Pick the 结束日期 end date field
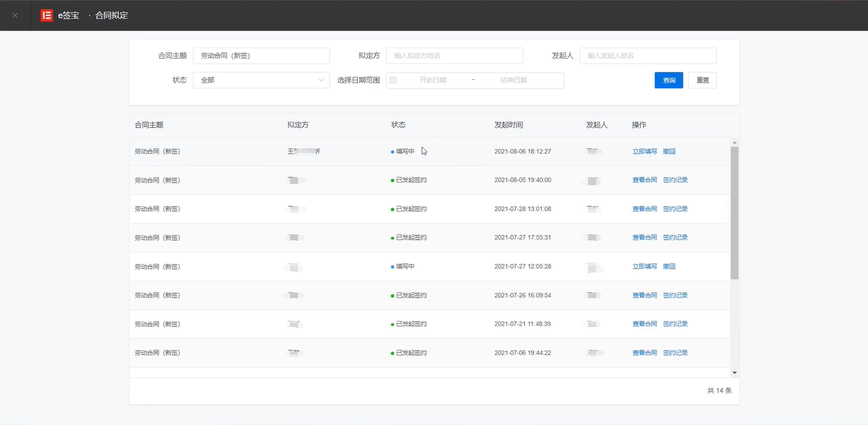Image resolution: width=868 pixels, height=425 pixels. (x=514, y=80)
